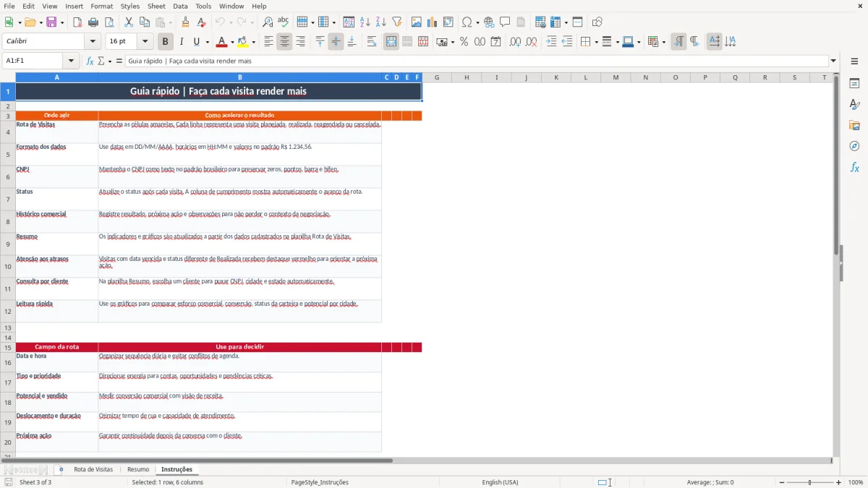
Task: Copy selection using the Copy icon
Action: pyautogui.click(x=144, y=22)
